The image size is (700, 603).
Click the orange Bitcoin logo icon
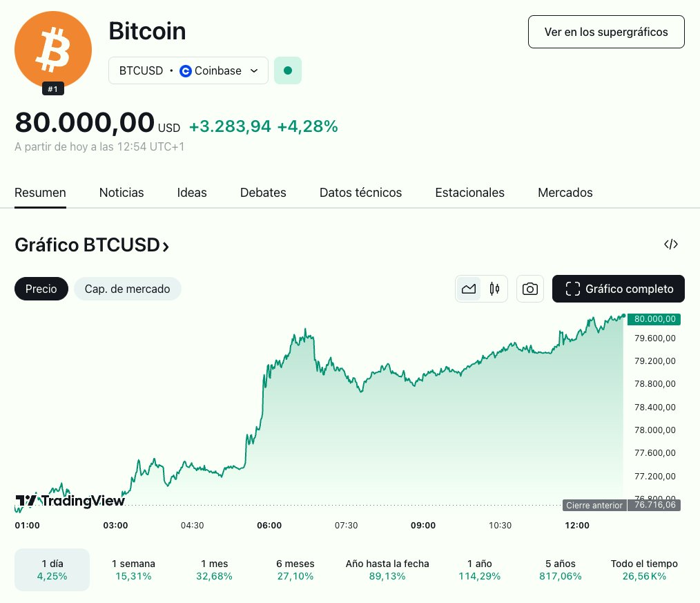click(x=53, y=50)
